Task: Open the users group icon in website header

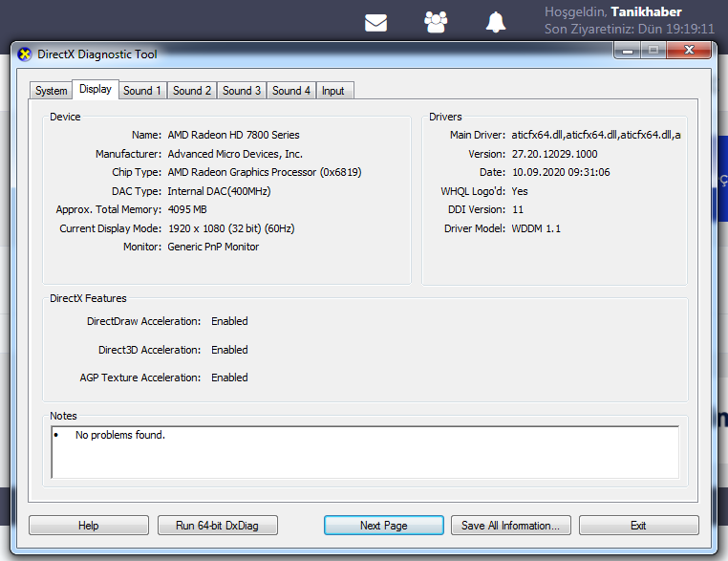Action: tap(436, 22)
